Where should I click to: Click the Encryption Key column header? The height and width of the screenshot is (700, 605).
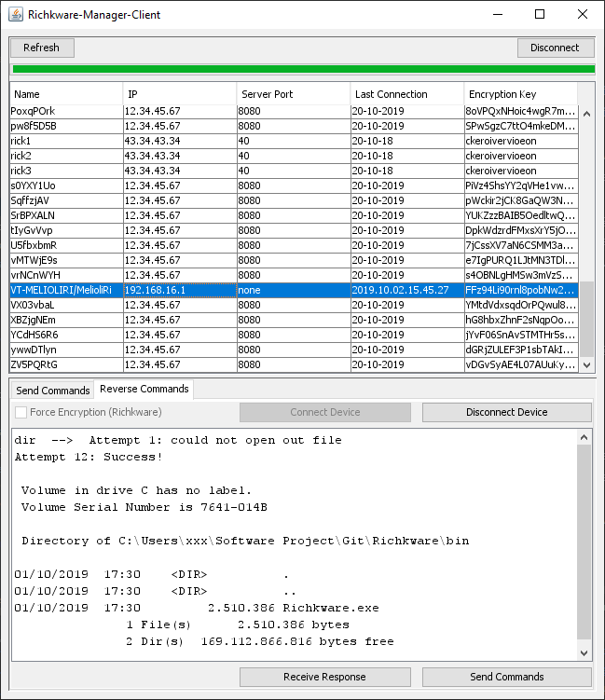point(520,94)
